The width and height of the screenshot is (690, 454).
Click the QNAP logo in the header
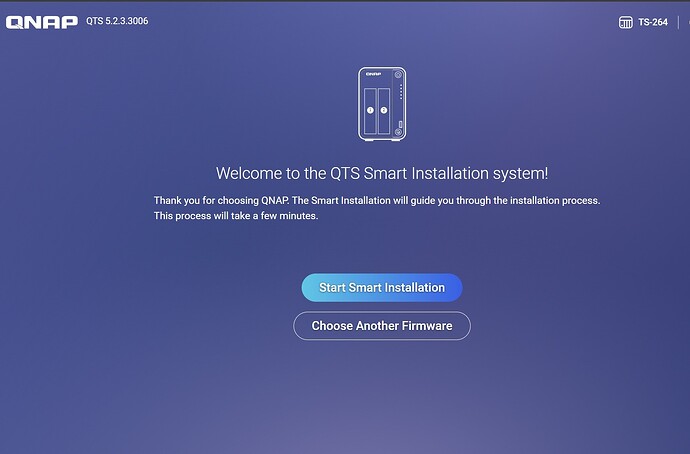(x=41, y=21)
